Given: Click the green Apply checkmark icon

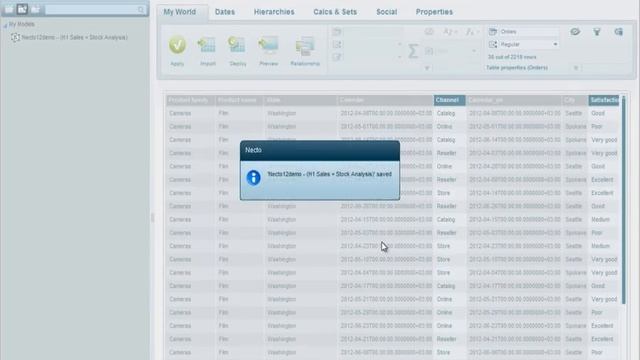Looking at the screenshot, I should 177,45.
